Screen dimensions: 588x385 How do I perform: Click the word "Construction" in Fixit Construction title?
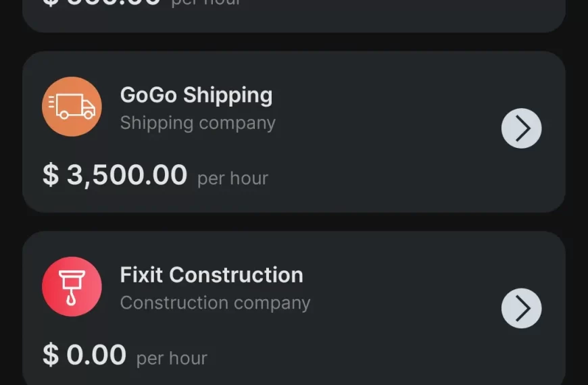[x=236, y=275]
